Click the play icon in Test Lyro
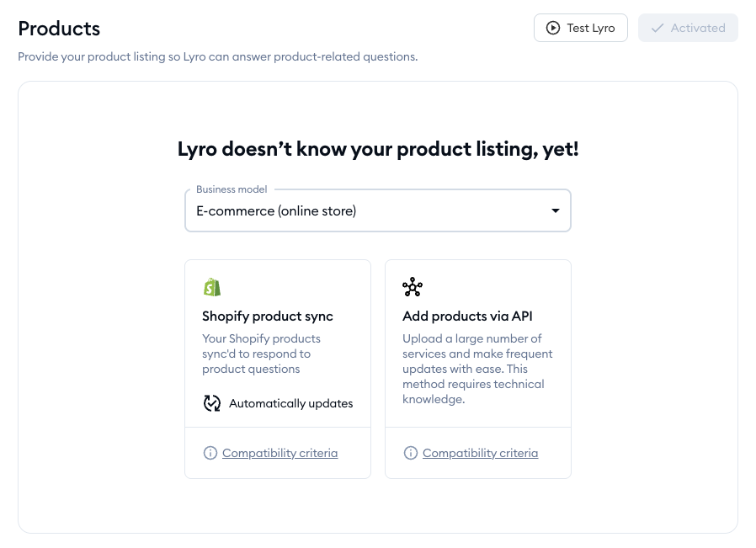Viewport: 756px width, 548px height. click(553, 28)
